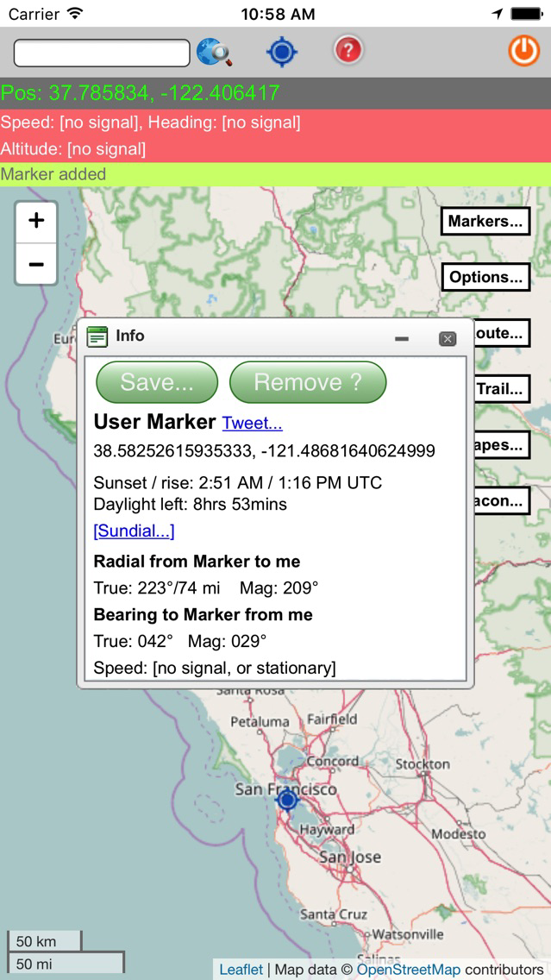Screen dimensions: 551x980
Task: Click the green Save... button
Action: coord(157,382)
